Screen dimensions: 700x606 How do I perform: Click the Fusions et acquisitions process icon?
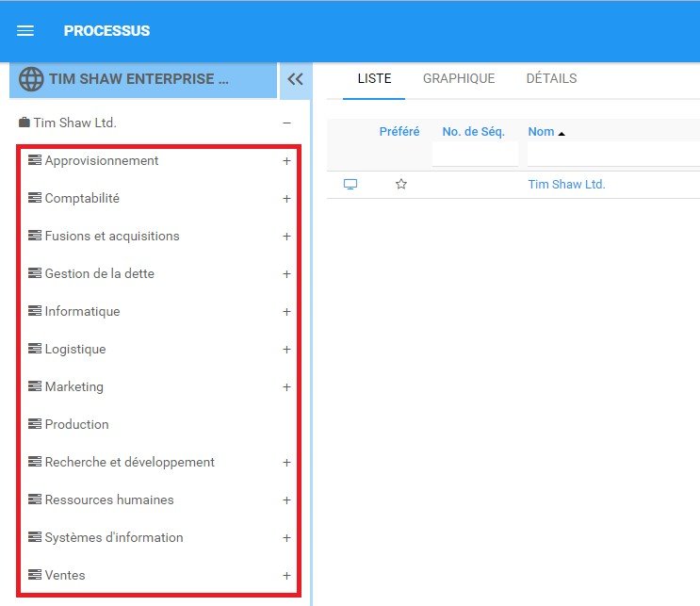(35, 236)
